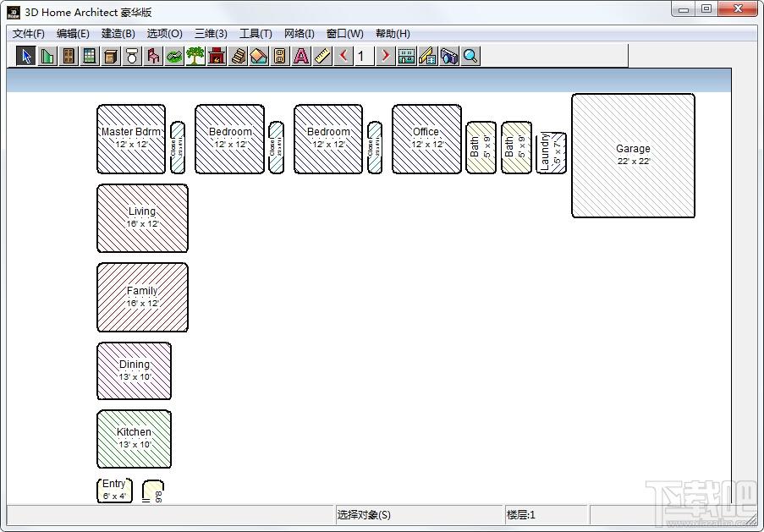The width and height of the screenshot is (764, 532).
Task: Choose the tree Plant tool
Action: tap(195, 56)
